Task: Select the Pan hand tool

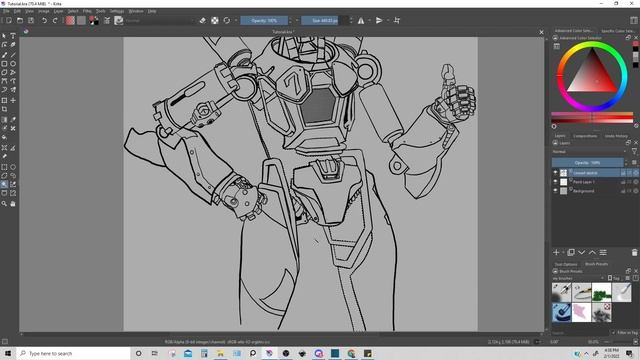Action: pyautogui.click(x=13, y=203)
